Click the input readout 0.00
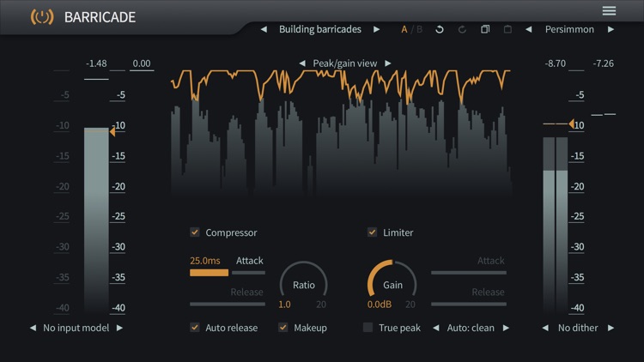 142,63
